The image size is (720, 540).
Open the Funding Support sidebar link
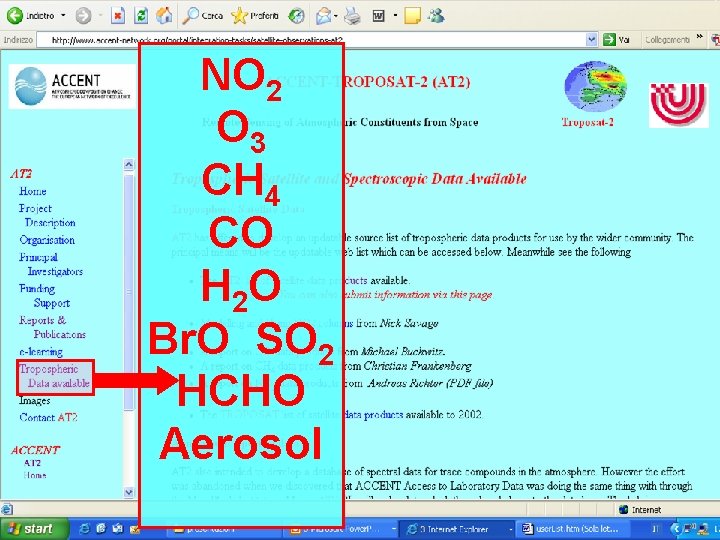coord(44,296)
